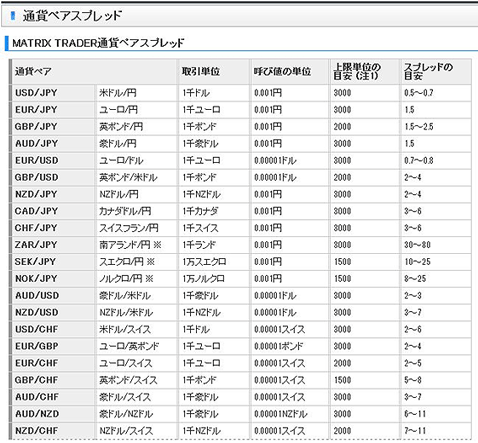Select the AUD/NZD cell
Image resolution: width=478 pixels, height=443 pixels.
point(53,414)
